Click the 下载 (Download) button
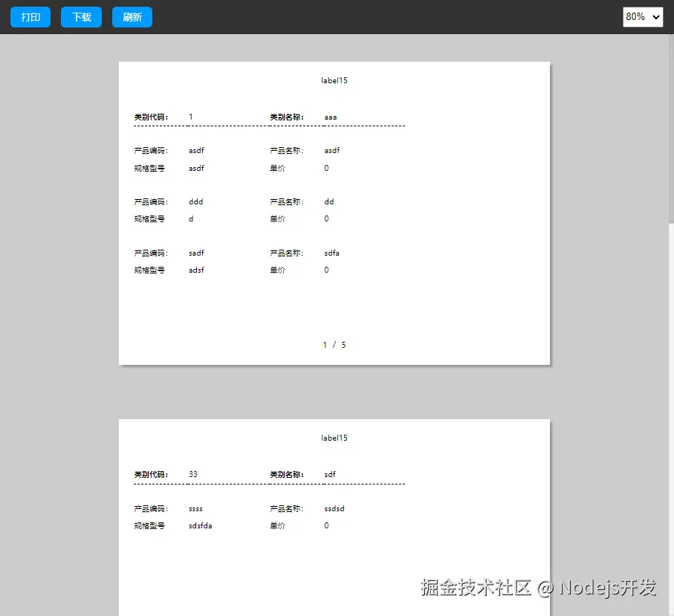 point(81,16)
